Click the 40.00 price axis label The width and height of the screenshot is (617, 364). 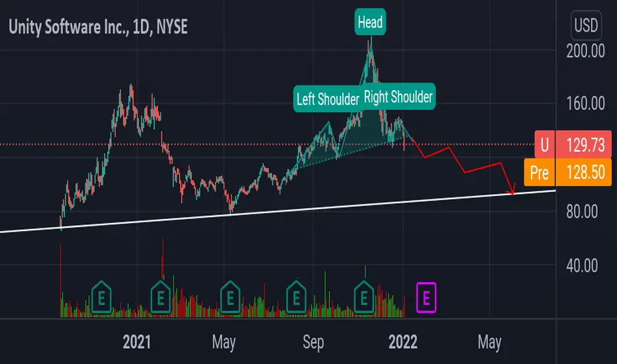pyautogui.click(x=582, y=266)
